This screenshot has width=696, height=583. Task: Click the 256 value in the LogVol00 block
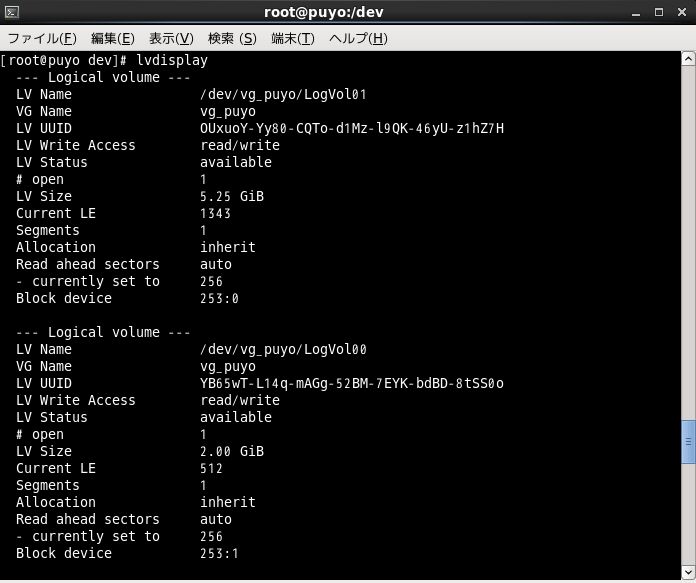(x=211, y=536)
